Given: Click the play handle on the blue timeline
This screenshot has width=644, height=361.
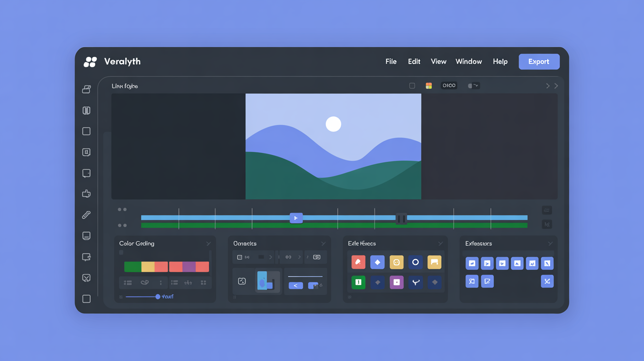Looking at the screenshot, I should (x=296, y=218).
